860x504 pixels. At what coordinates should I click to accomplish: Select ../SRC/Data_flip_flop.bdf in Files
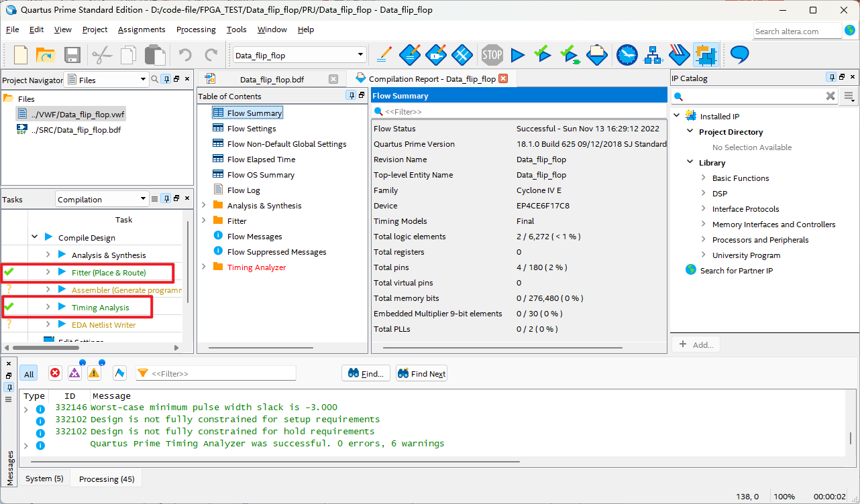click(76, 129)
